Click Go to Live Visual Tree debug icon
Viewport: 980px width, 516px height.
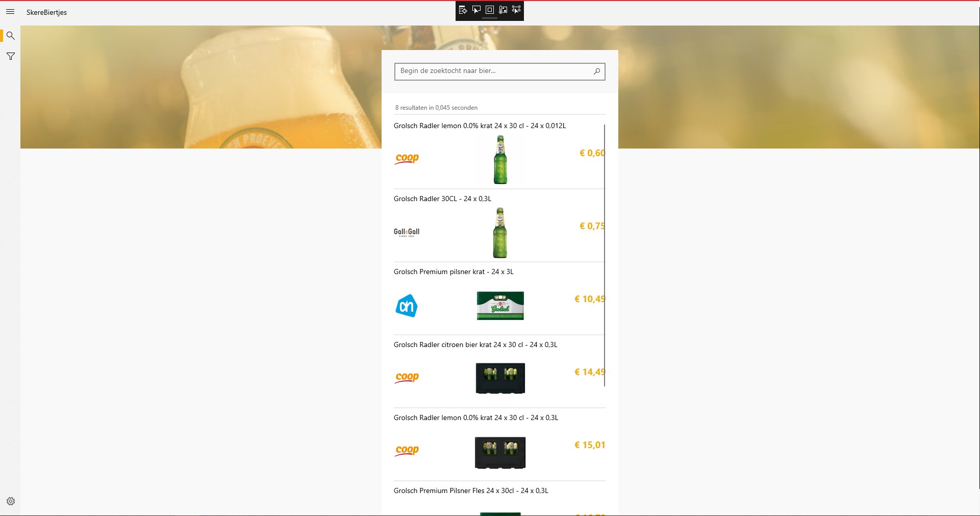[463, 10]
